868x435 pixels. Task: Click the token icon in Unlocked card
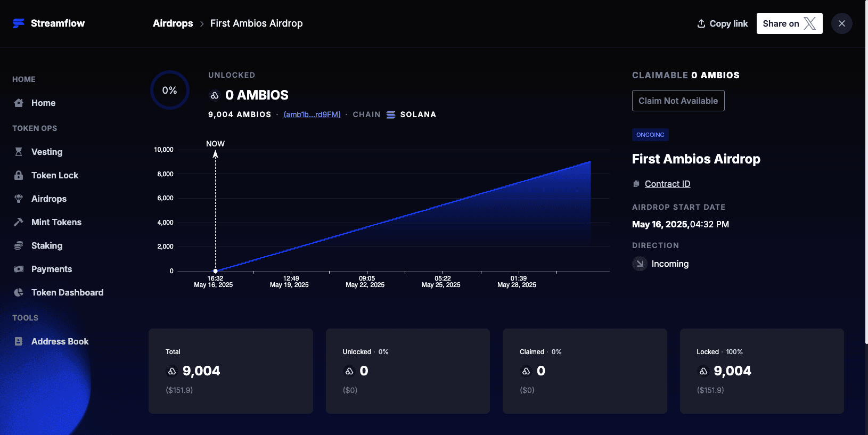(349, 371)
